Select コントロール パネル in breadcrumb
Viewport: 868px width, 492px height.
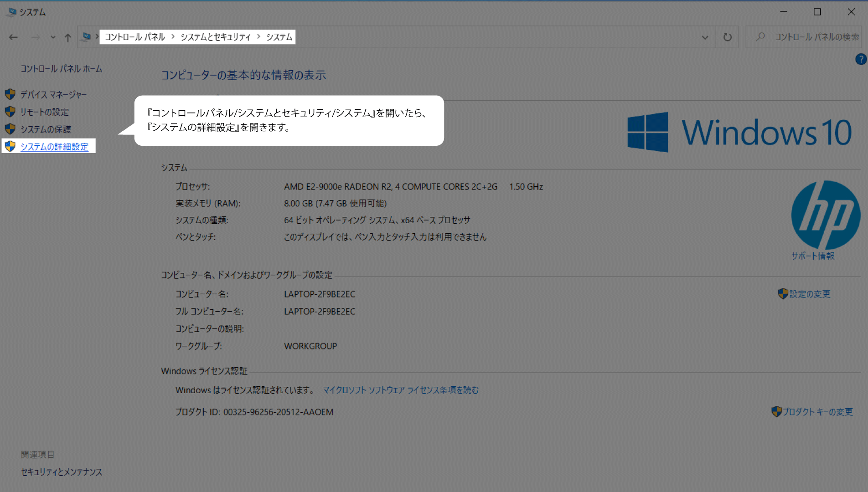coord(135,37)
